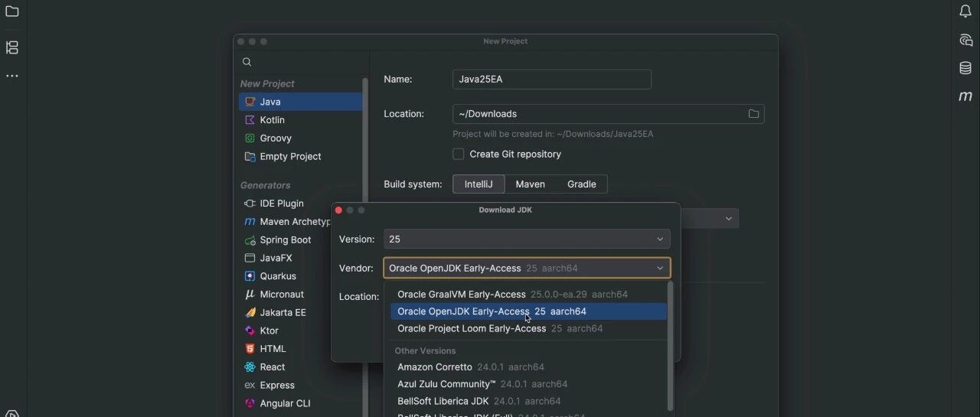Select the React generator
This screenshot has width=980, height=417.
pyautogui.click(x=300, y=367)
